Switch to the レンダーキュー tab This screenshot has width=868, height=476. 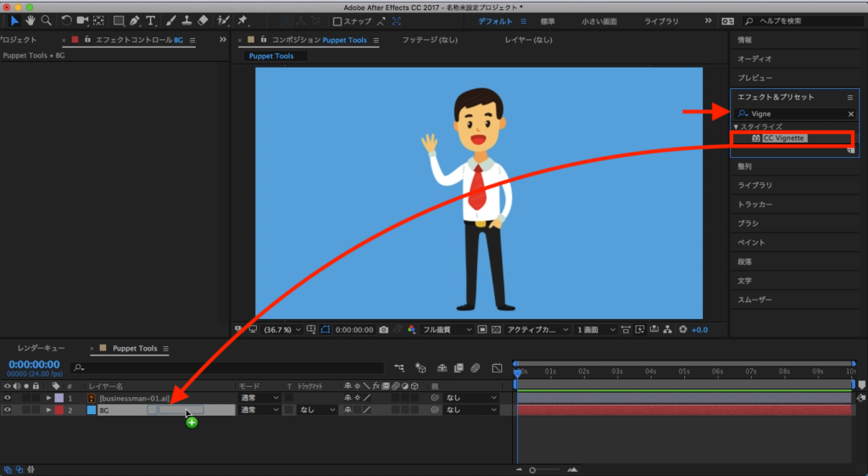click(x=41, y=348)
